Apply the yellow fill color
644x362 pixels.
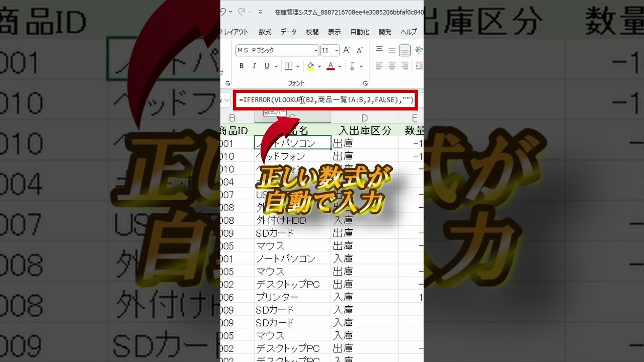tap(310, 66)
